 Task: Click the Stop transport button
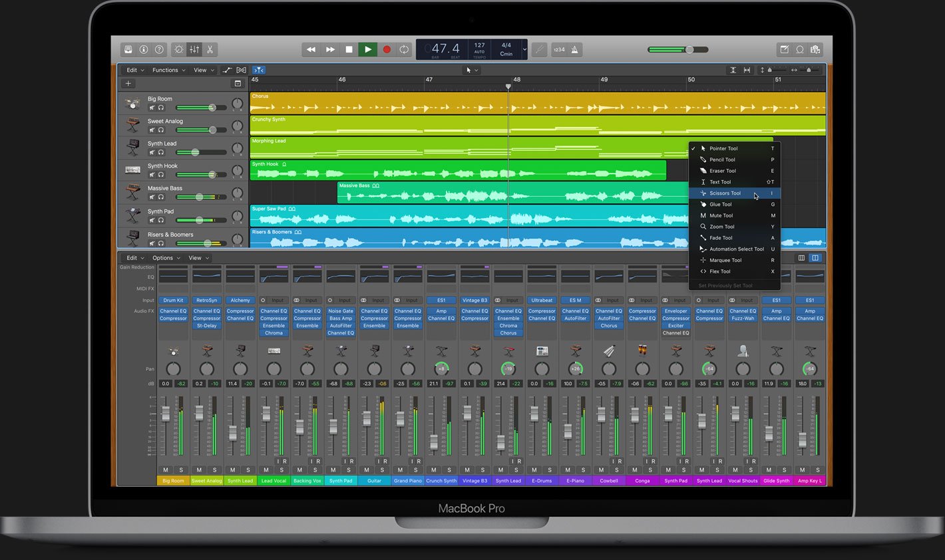click(349, 49)
